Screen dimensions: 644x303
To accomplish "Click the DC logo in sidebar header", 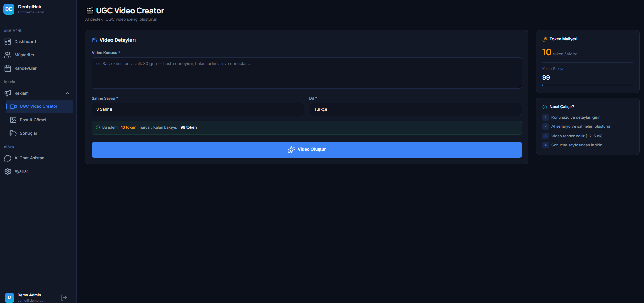I will point(9,9).
